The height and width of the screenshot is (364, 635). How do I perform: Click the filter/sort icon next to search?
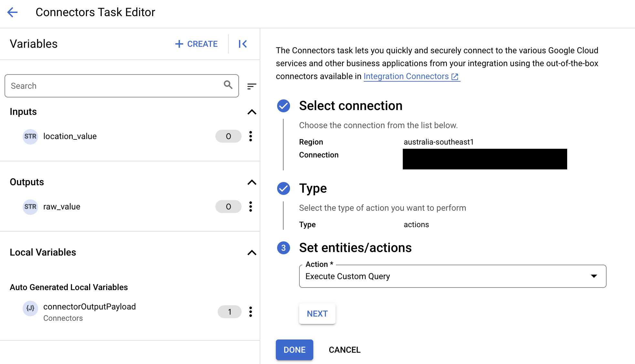coord(252,86)
